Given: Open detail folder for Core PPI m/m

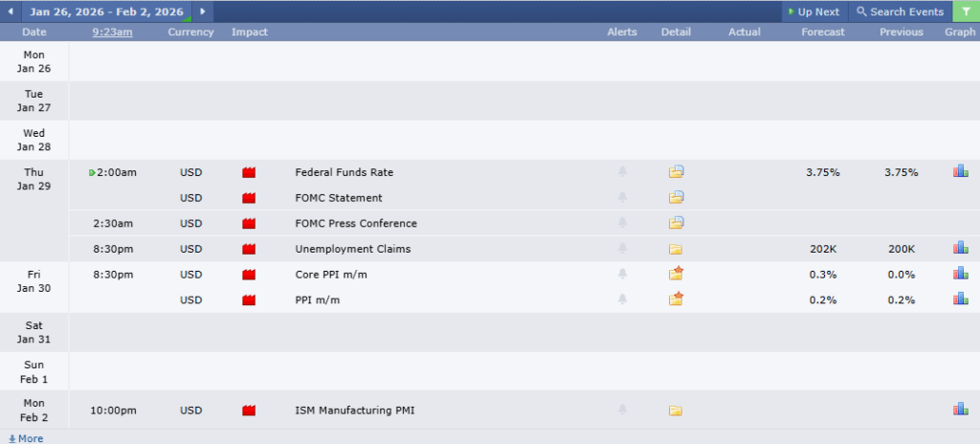Looking at the screenshot, I should [677, 274].
